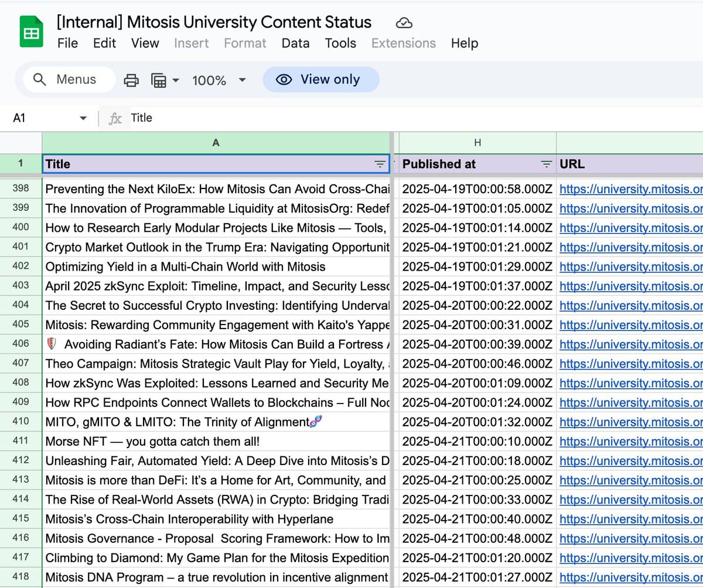
Task: Select row 1 header
Action: [x=21, y=164]
